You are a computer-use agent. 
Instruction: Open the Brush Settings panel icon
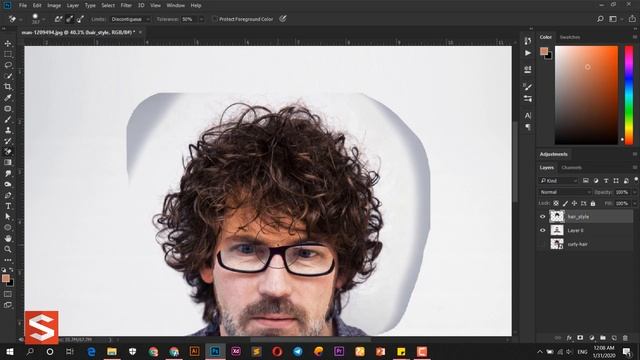[x=528, y=98]
